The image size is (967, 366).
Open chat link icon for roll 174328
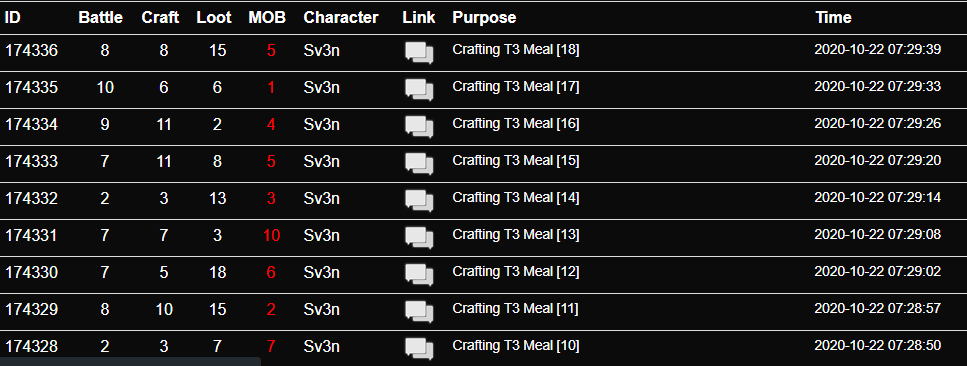tap(419, 349)
